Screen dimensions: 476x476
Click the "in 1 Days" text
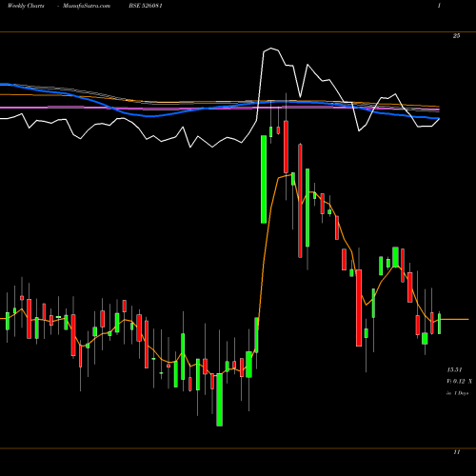pos(457,393)
